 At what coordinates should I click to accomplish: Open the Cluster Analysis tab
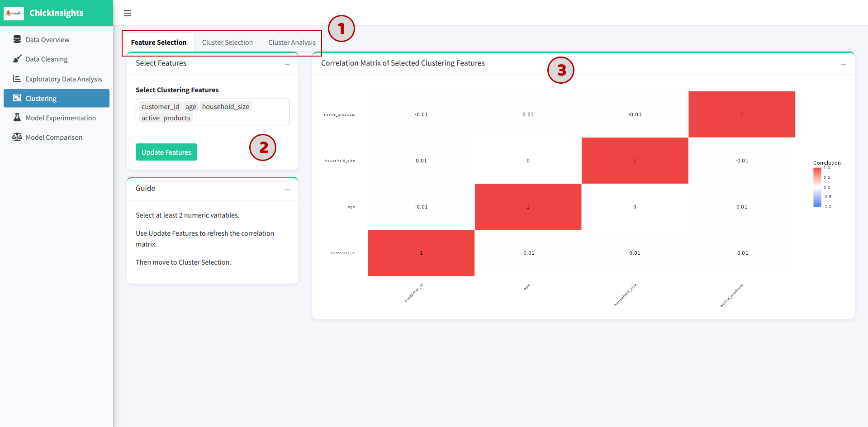pyautogui.click(x=292, y=43)
